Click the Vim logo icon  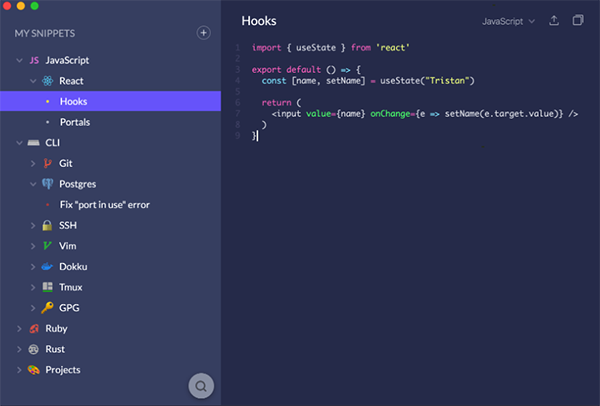tap(47, 246)
